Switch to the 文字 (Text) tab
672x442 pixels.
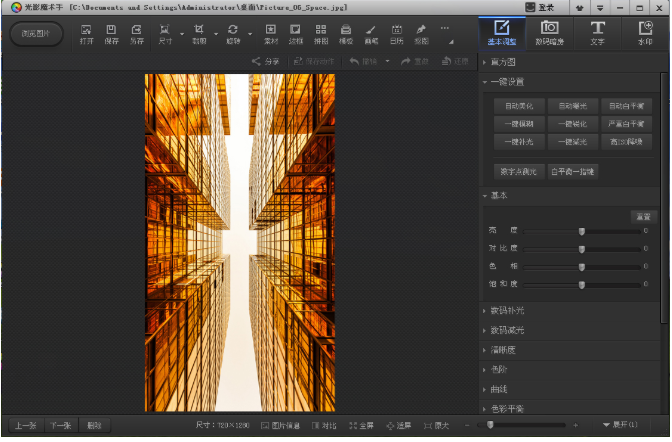click(598, 32)
